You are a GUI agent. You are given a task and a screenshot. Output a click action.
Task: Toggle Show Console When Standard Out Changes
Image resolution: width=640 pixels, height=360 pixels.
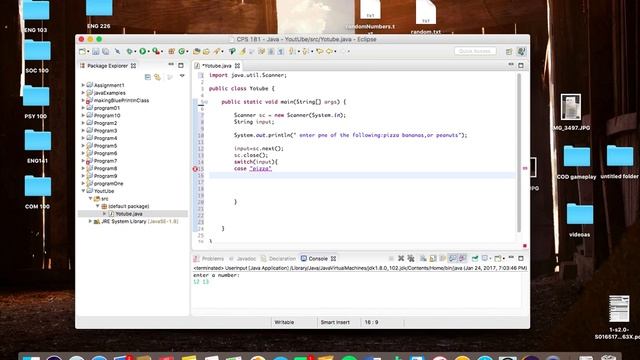coord(452,258)
